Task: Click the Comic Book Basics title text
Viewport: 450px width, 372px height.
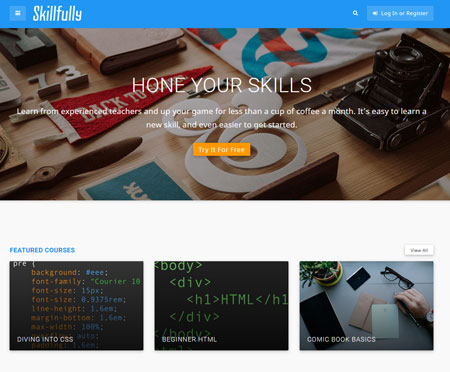Action: coord(341,339)
